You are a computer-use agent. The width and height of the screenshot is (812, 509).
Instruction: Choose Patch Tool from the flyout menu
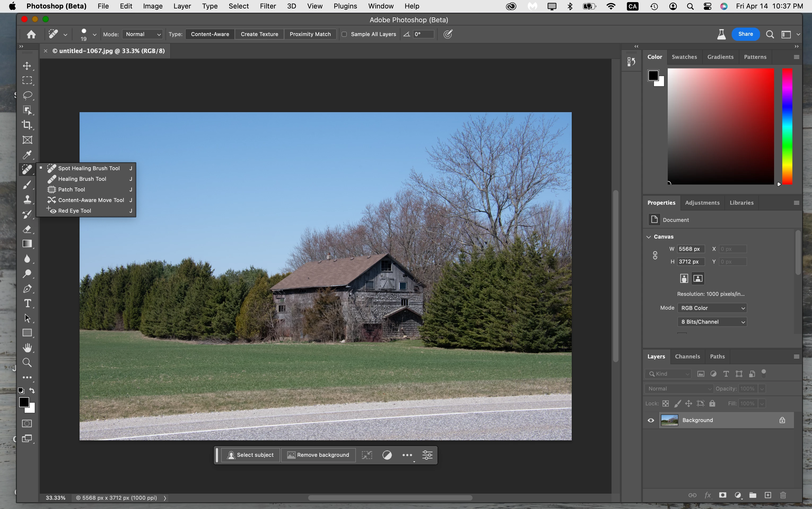[x=72, y=190]
